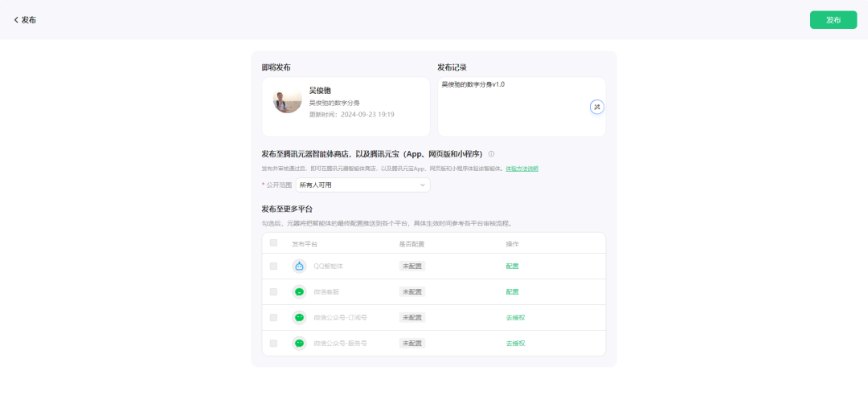Click 去授权 link for 微信公众号-服务号
868x411 pixels.
[x=515, y=343]
